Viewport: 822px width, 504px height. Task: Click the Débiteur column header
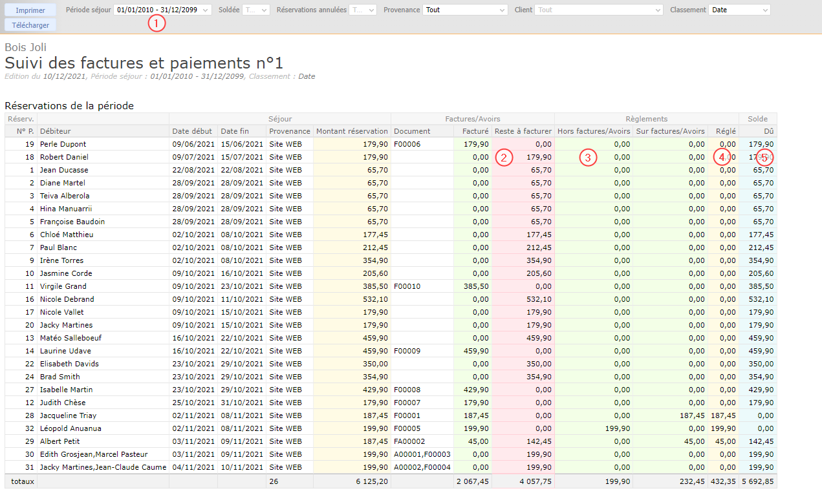pyautogui.click(x=55, y=131)
